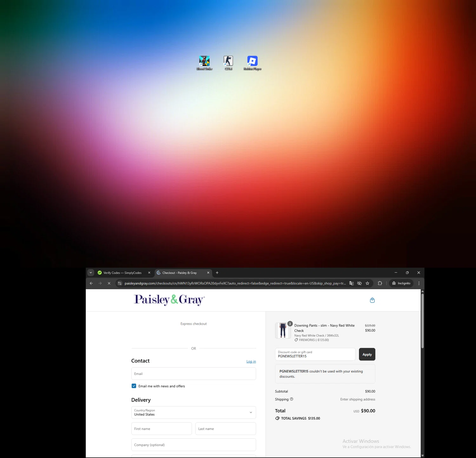Minimize the Chrome window
This screenshot has height=458, width=476.
click(x=396, y=273)
